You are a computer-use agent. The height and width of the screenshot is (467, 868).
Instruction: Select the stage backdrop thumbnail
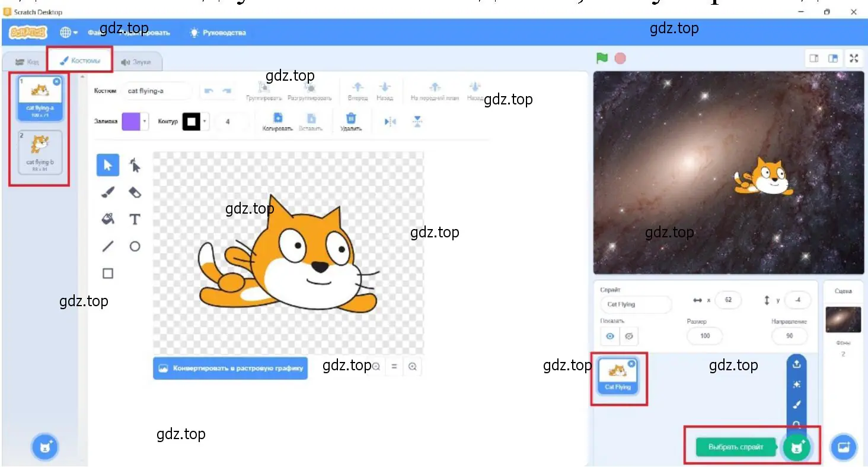click(843, 320)
